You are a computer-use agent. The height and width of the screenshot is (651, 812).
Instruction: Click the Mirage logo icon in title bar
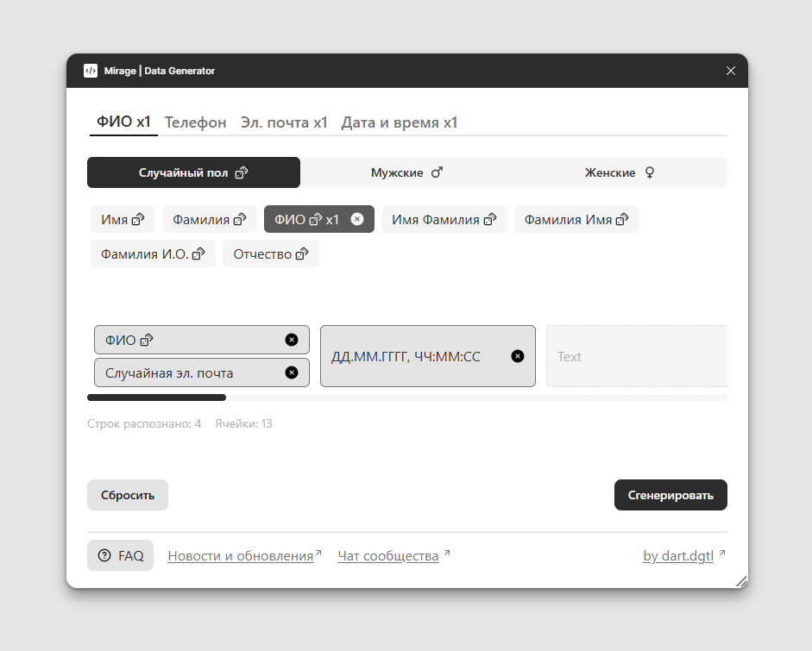pos(91,71)
